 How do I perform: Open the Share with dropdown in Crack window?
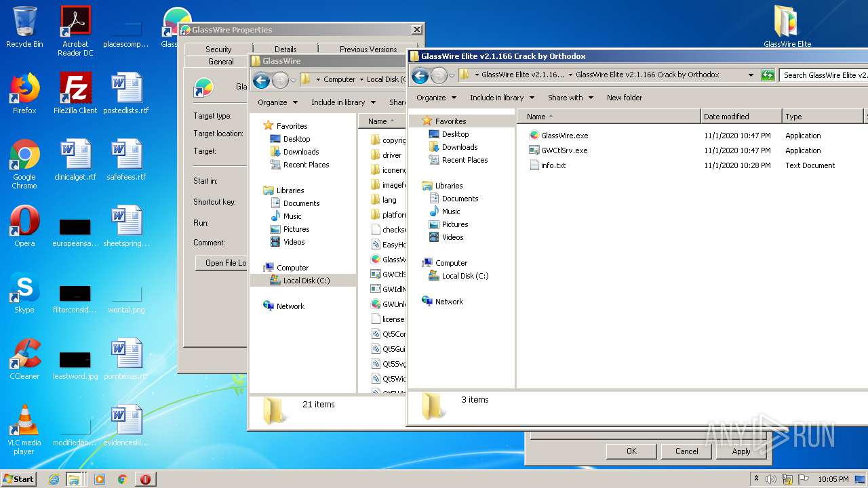click(570, 98)
